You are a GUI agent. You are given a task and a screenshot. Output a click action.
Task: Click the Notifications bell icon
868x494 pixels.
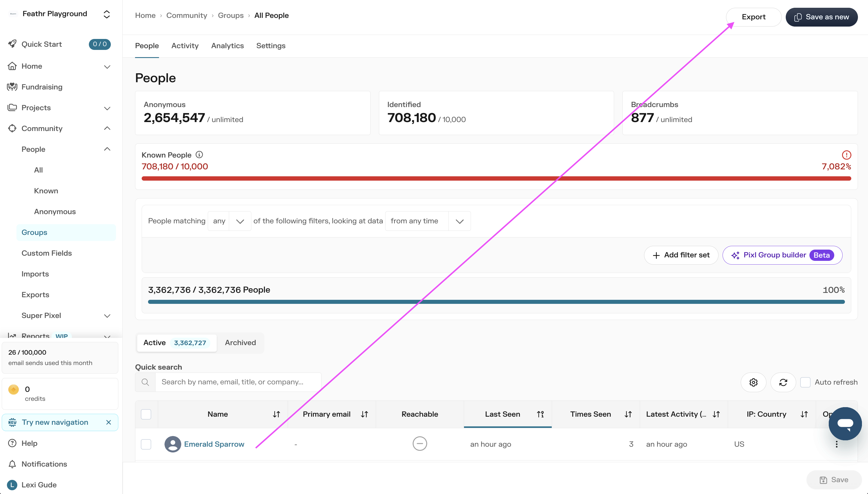pyautogui.click(x=12, y=464)
